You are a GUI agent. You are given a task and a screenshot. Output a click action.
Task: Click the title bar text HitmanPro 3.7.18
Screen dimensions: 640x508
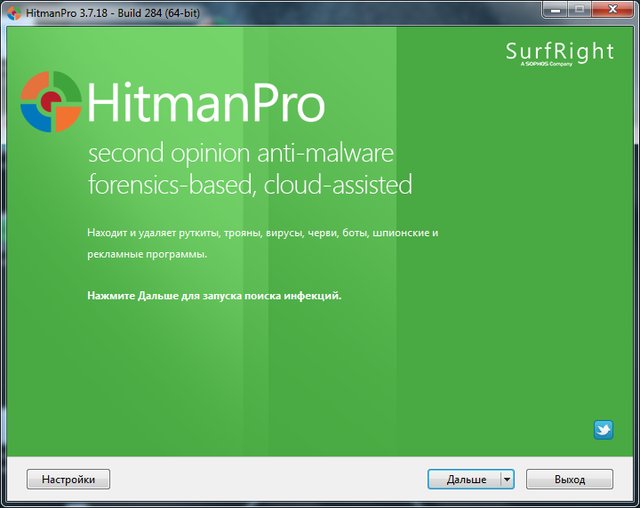pyautogui.click(x=113, y=13)
